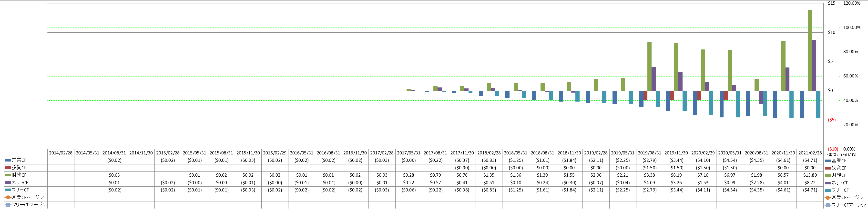This screenshot has width=868, height=209.
Task: Click the ネットCF cell showing ($0.30)
Action: point(569,182)
